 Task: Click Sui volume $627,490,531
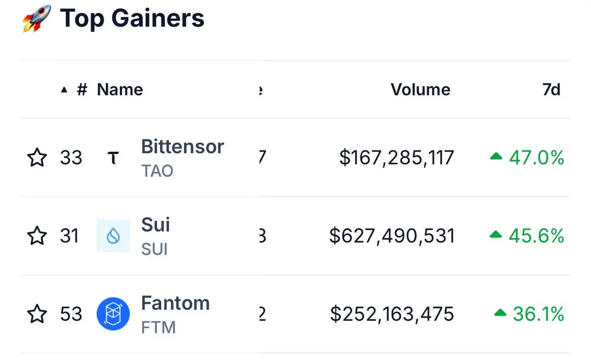pos(392,236)
